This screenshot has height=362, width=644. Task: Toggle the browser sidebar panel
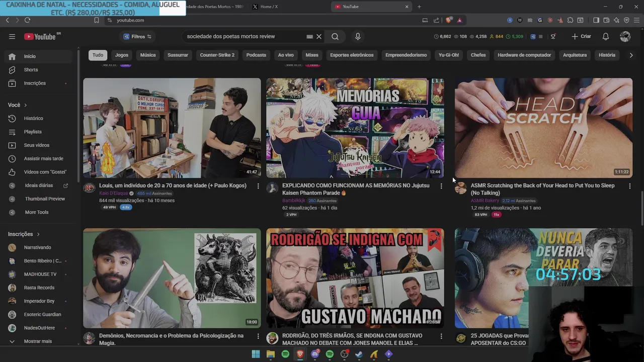point(596,20)
